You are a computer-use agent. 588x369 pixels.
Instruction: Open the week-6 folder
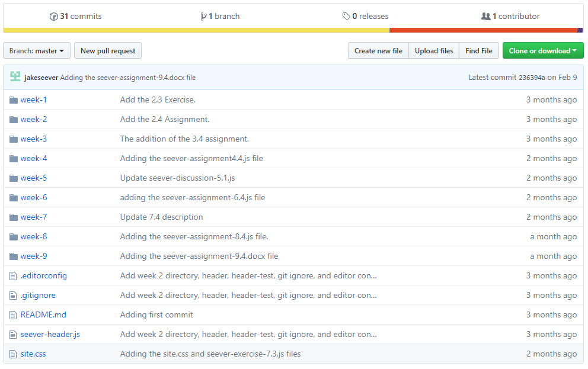coord(34,197)
